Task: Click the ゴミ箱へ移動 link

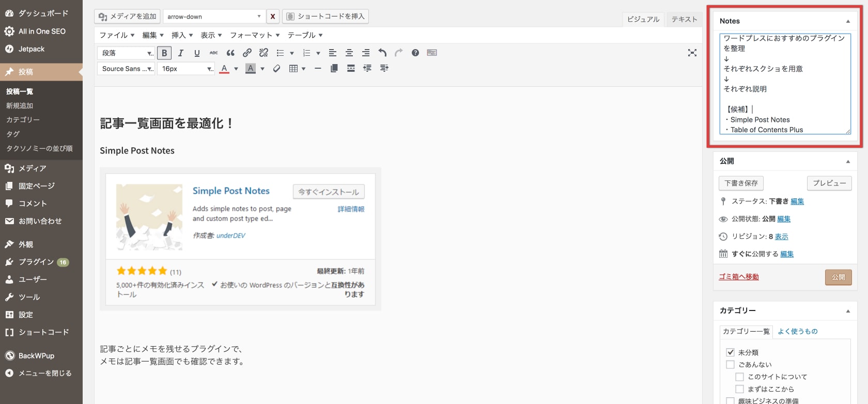Action: coord(739,277)
